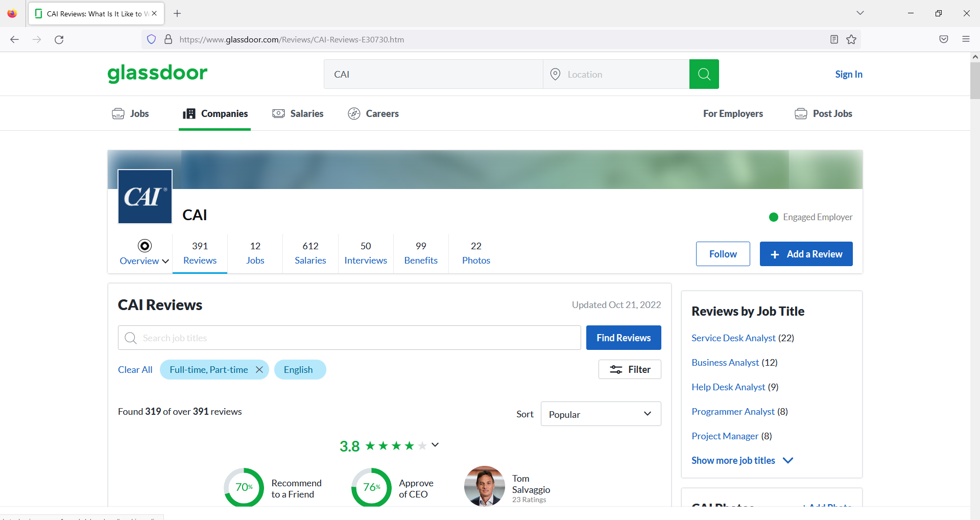
Task: Reload the page
Action: click(59, 39)
